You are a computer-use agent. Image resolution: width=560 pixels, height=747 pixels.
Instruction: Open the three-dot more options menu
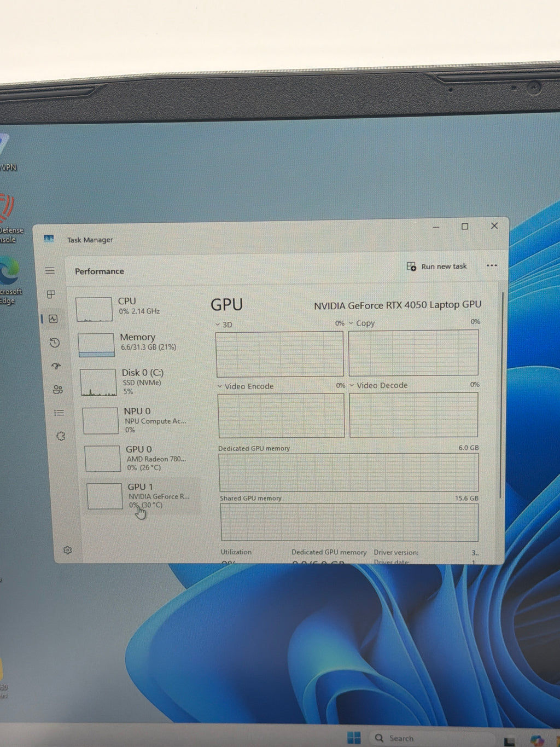point(492,265)
